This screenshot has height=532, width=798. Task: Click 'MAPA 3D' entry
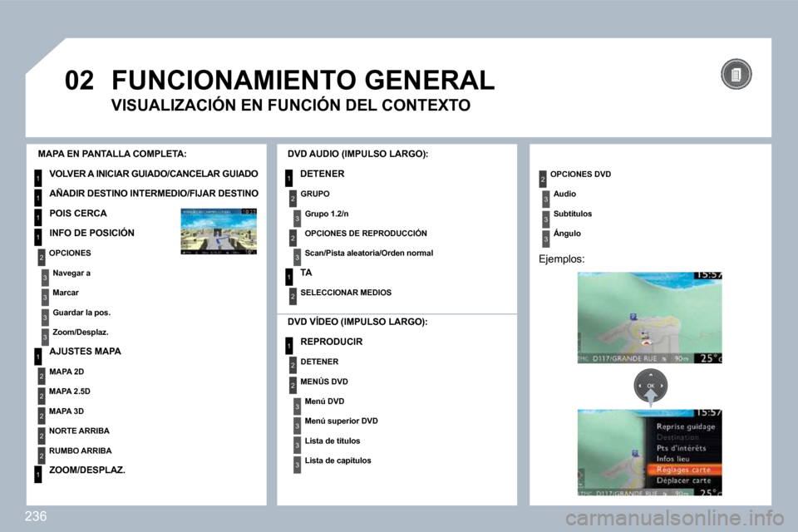[66, 411]
